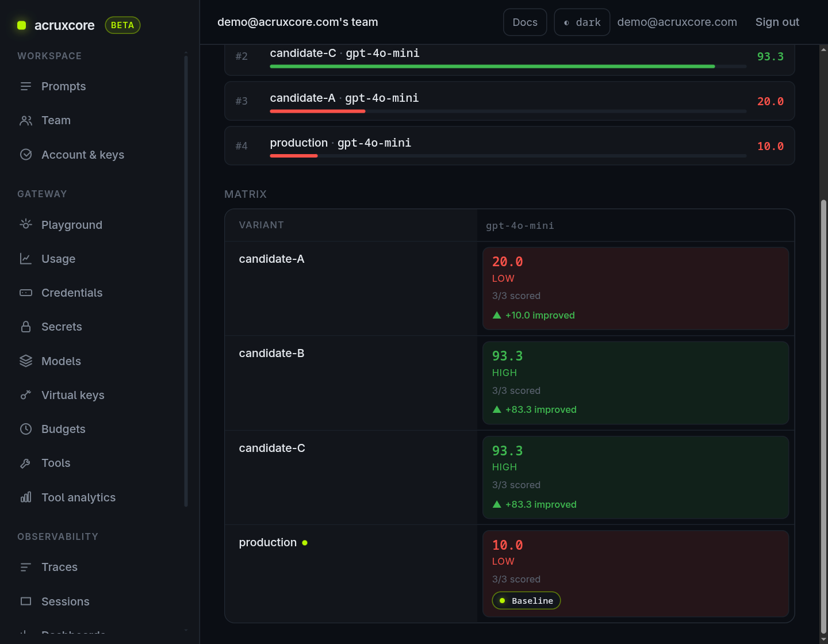Click the Tools wrench icon
Image resolution: width=828 pixels, height=644 pixels.
click(x=26, y=463)
